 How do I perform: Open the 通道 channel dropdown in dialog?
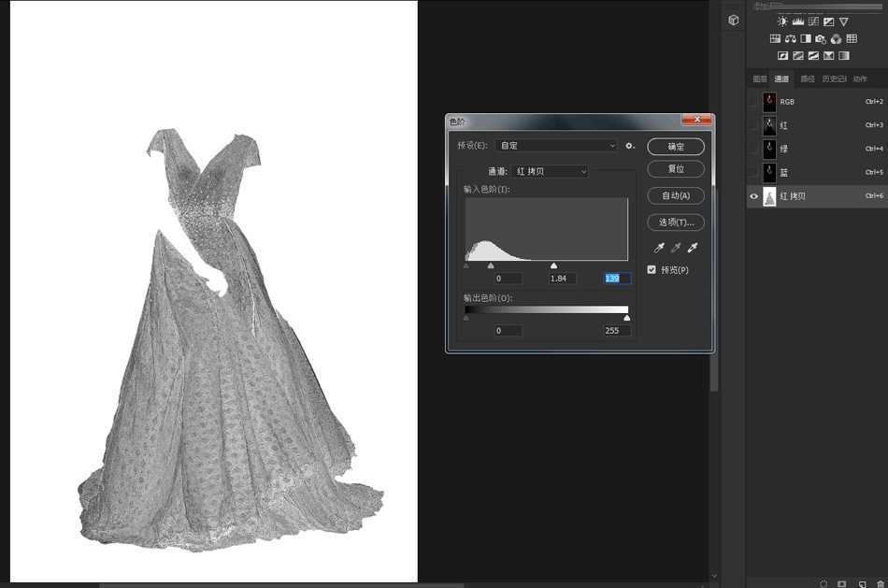point(550,170)
